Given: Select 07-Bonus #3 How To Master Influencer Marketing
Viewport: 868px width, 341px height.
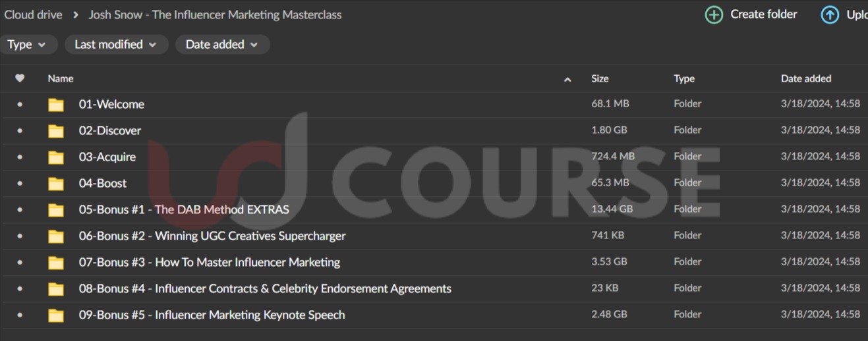Looking at the screenshot, I should point(210,262).
